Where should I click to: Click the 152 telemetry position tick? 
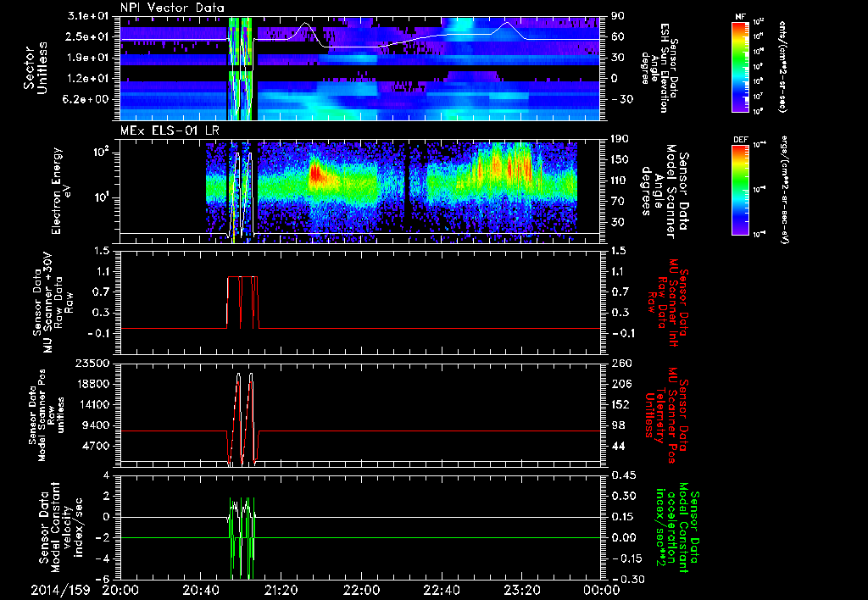(620, 404)
